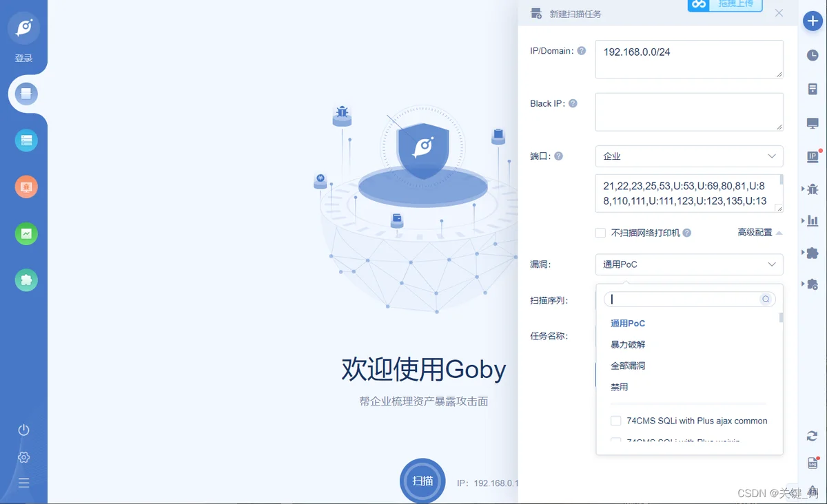Click the 登录 login avatar
Screen dimensions: 827x504
[x=24, y=28]
